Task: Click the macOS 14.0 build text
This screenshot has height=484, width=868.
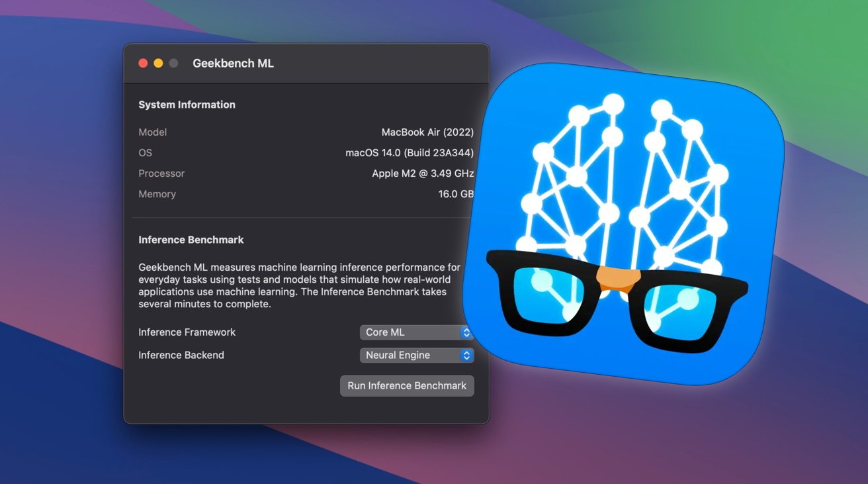Action: click(409, 153)
